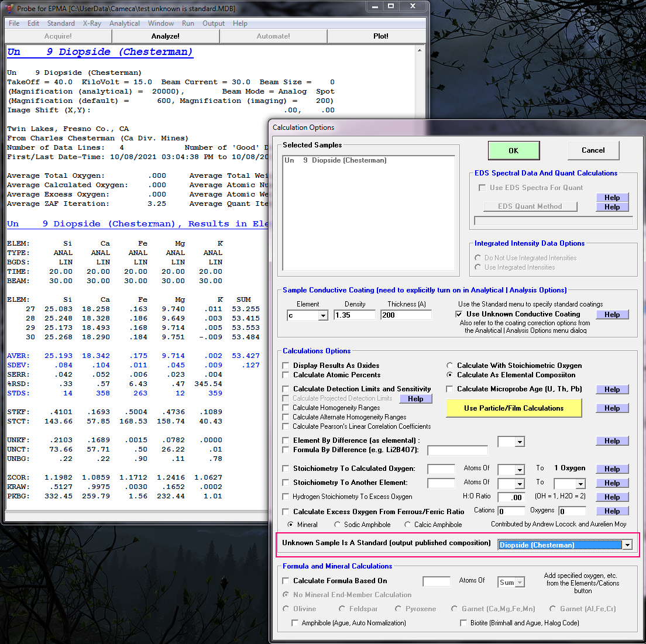Select Calculate With Stoichiometric Oxygen option

pos(450,366)
